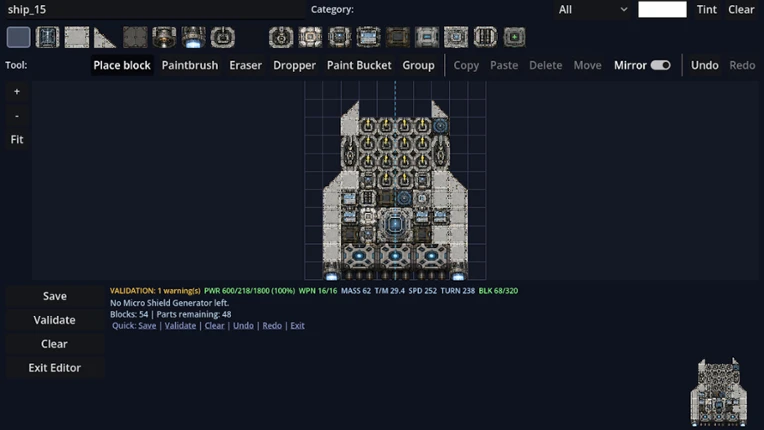This screenshot has width=764, height=430.
Task: Choose the plain square armor plate block
Action: click(76, 37)
